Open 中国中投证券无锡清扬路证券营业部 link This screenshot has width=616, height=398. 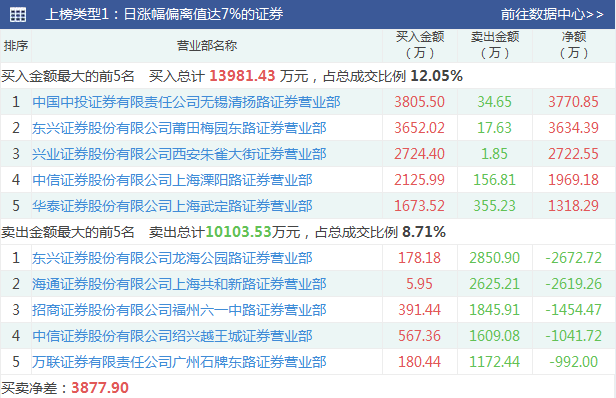(186, 102)
